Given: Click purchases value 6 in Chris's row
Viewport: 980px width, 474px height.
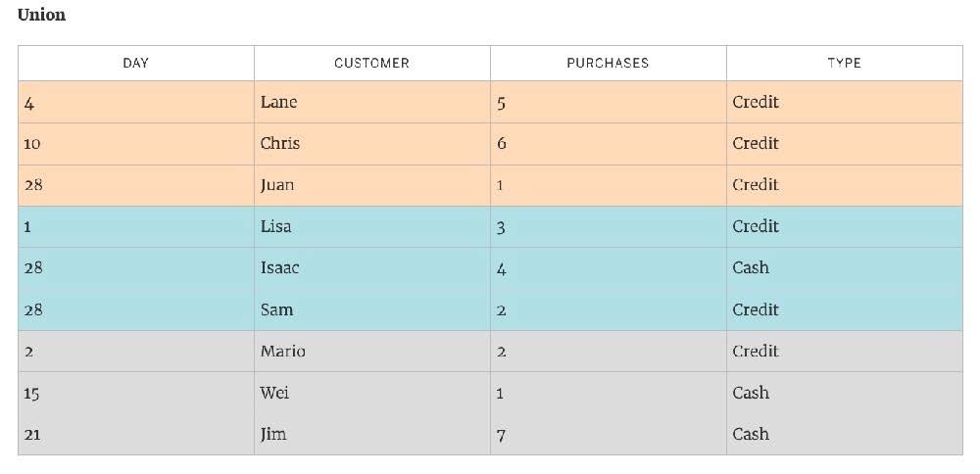Looking at the screenshot, I should pyautogui.click(x=501, y=144).
